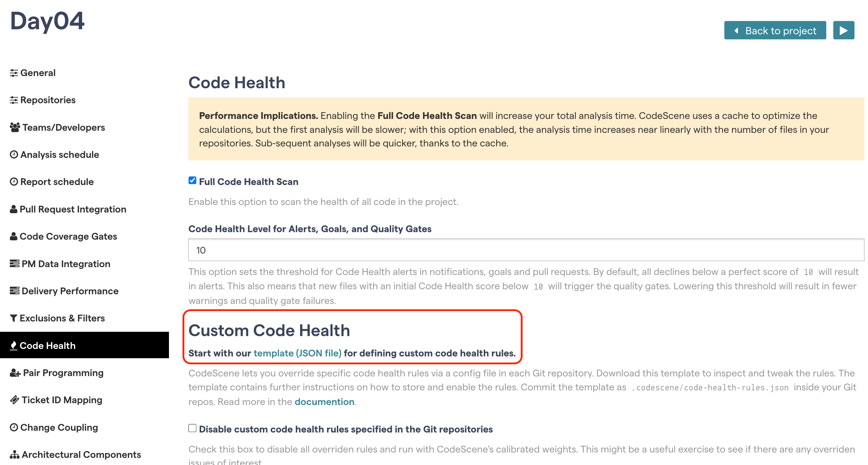The image size is (868, 465).
Task: Check Disable custom code health rules checkbox
Action: [x=193, y=428]
